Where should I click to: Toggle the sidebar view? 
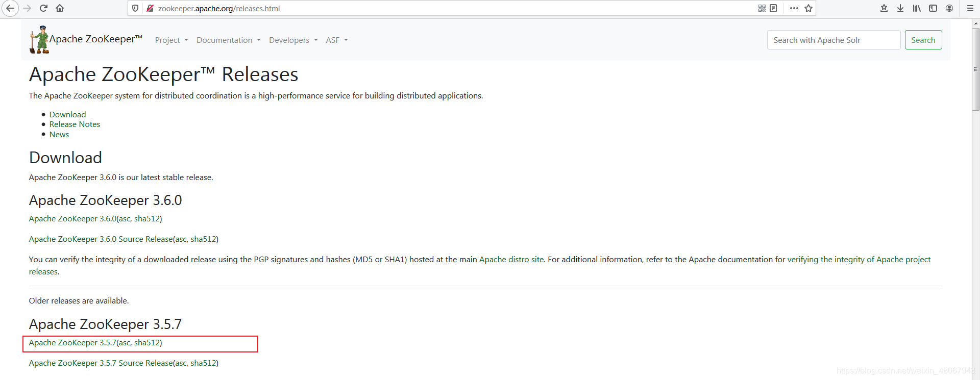point(933,8)
